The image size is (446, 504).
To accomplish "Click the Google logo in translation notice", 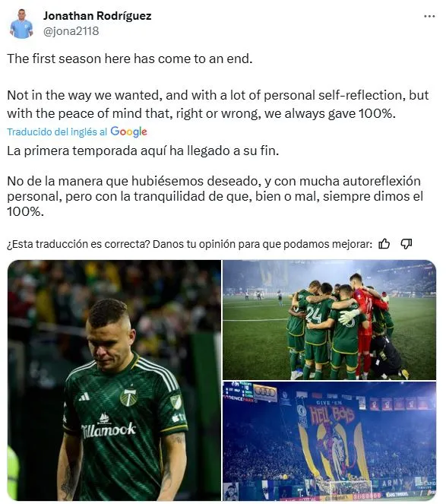I will pos(129,132).
